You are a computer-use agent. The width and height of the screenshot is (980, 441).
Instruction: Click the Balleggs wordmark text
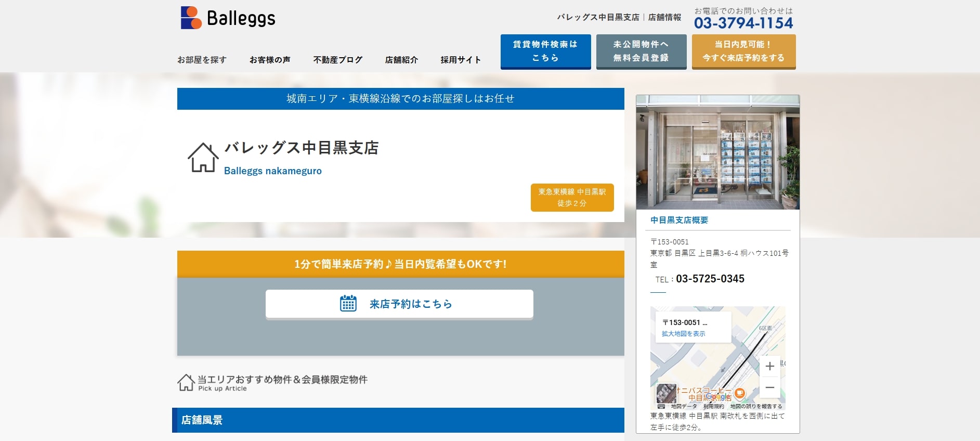click(x=241, y=18)
